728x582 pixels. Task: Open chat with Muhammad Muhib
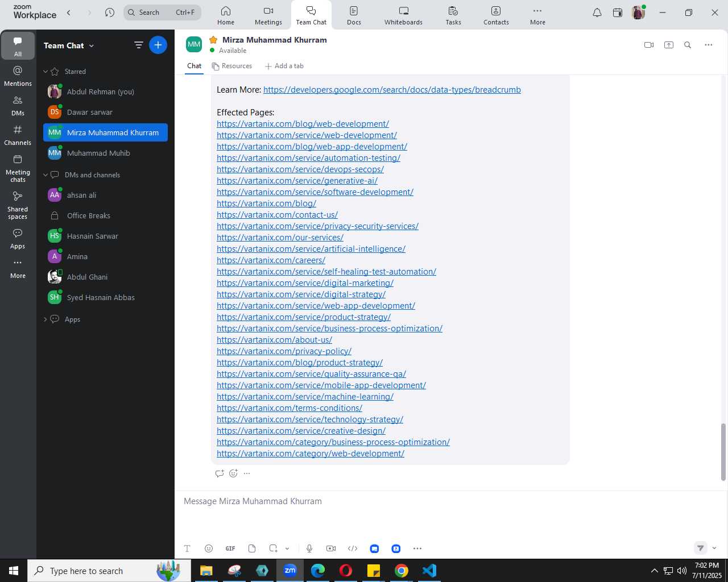105,153
